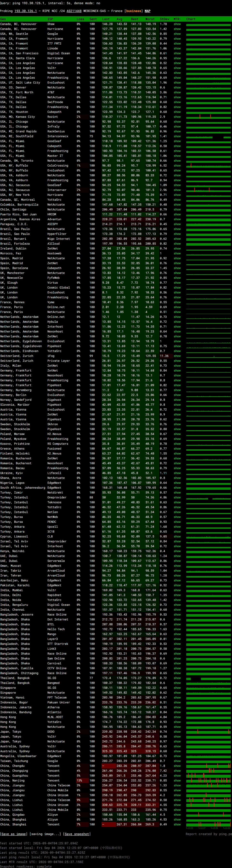Show MTR for Sandefjord Gigahost row

coord(177,400)
